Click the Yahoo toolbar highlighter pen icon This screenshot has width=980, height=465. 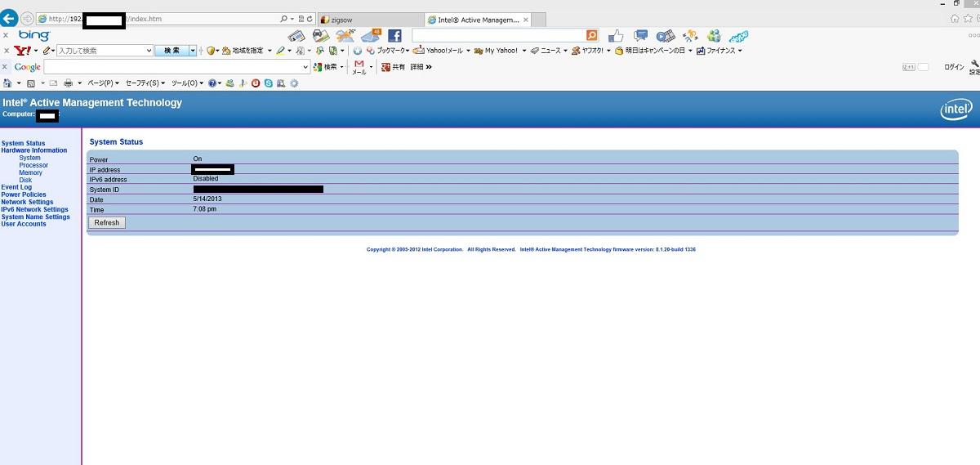280,51
